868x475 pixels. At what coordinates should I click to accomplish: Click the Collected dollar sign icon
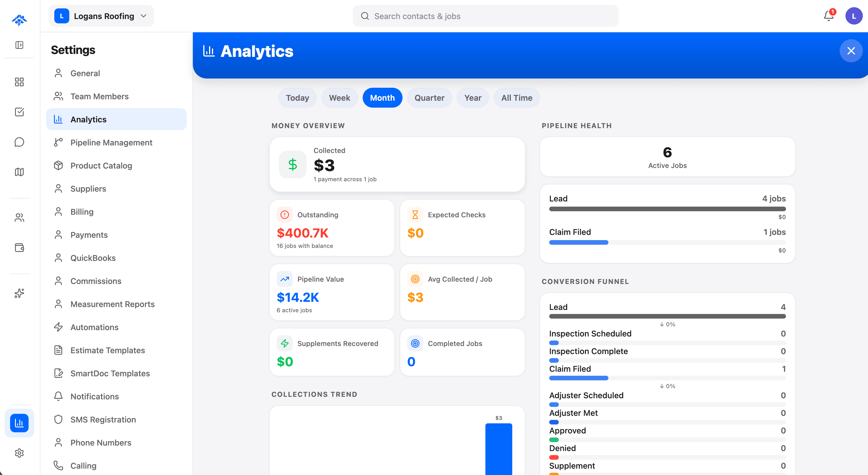click(293, 164)
